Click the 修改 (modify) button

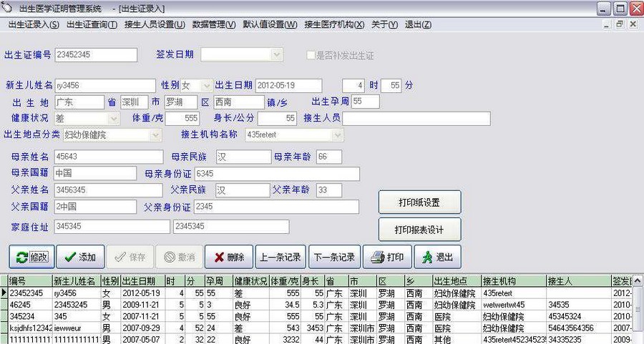[x=31, y=257]
